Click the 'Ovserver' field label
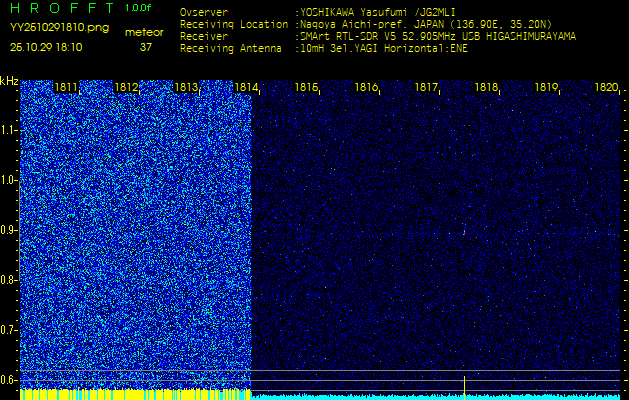 tap(204, 12)
